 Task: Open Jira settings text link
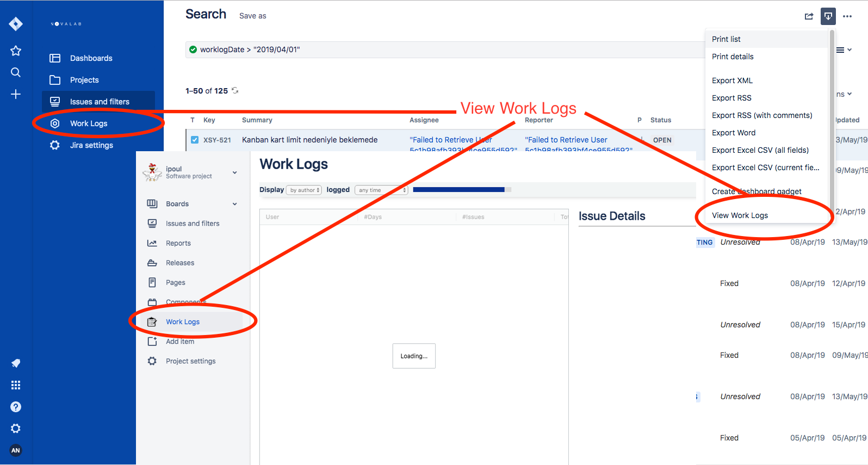[91, 145]
